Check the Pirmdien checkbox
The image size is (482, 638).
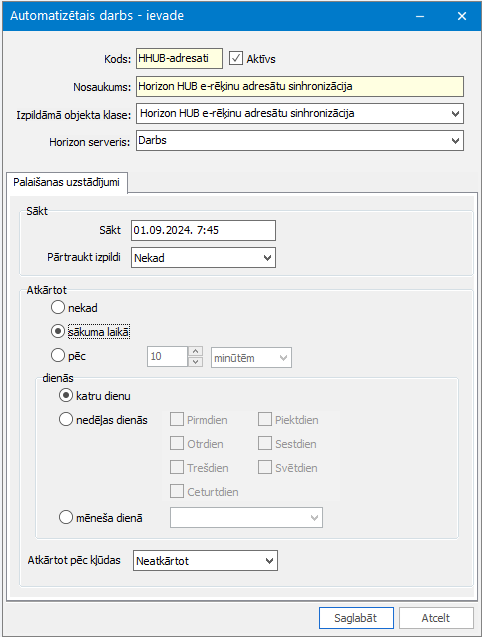point(177,419)
